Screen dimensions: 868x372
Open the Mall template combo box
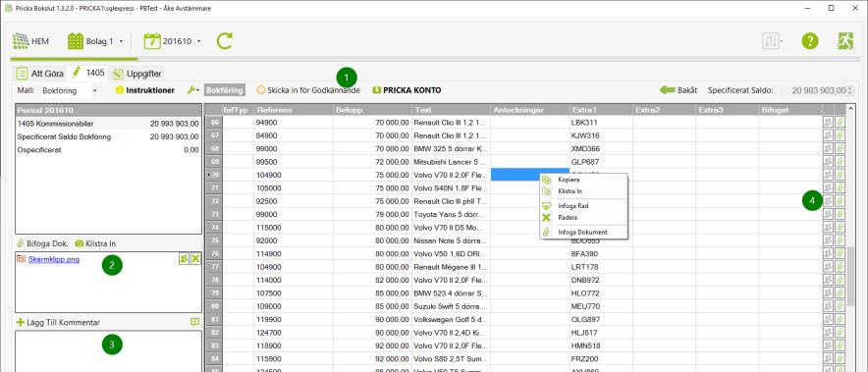coord(70,90)
